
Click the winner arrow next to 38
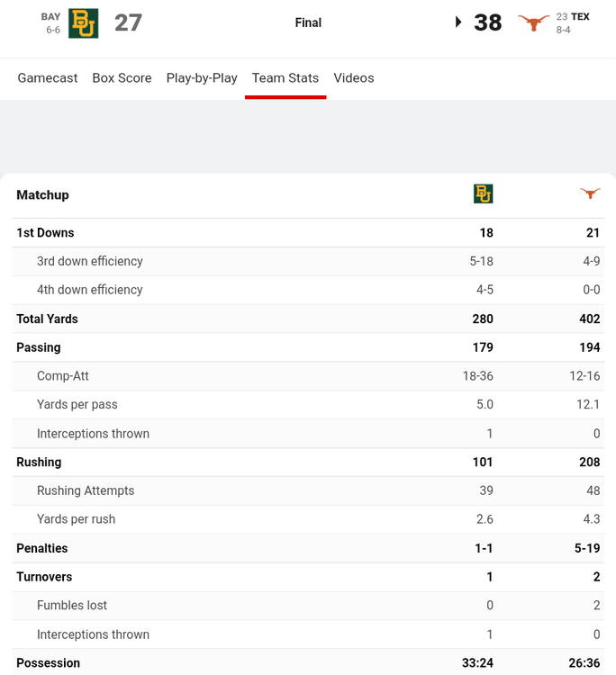coord(458,22)
